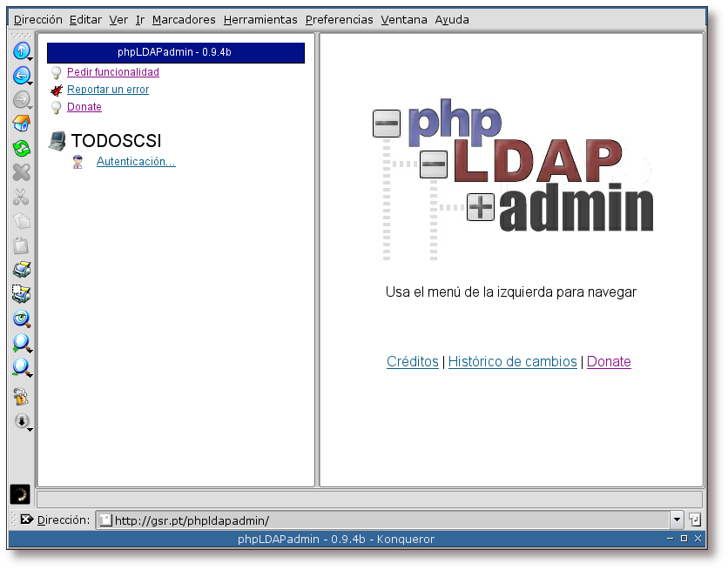
Task: Click the security padlock icon
Action: coord(21,397)
